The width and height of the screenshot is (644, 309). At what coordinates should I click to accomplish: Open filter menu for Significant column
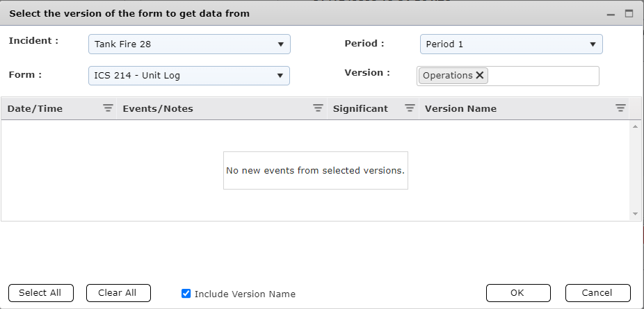[410, 108]
